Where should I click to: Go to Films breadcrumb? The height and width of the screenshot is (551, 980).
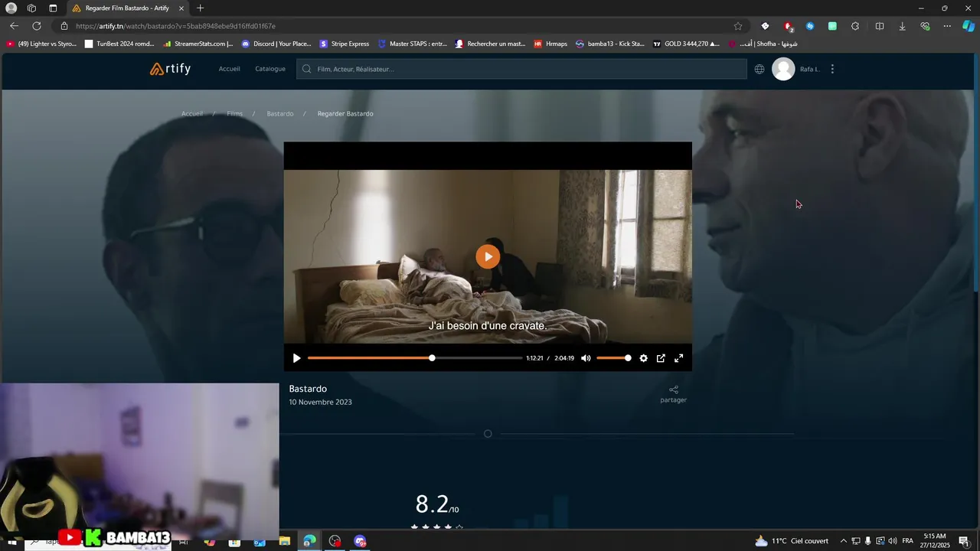pos(234,113)
